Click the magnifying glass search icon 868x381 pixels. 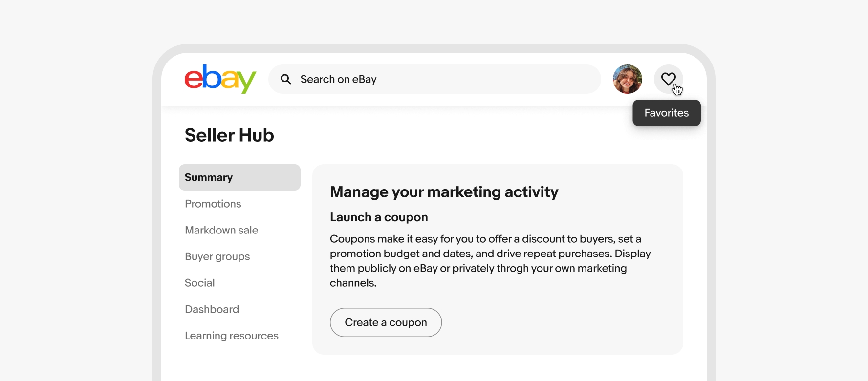click(x=286, y=79)
